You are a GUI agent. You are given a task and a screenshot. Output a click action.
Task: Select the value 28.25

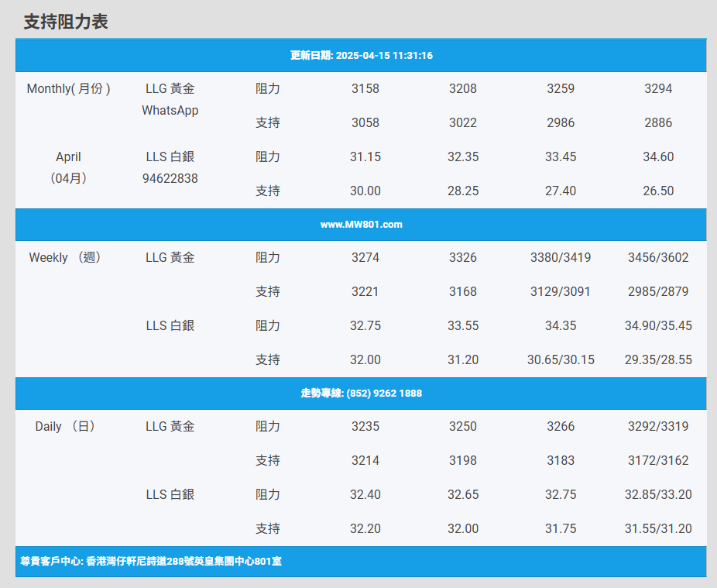click(463, 191)
